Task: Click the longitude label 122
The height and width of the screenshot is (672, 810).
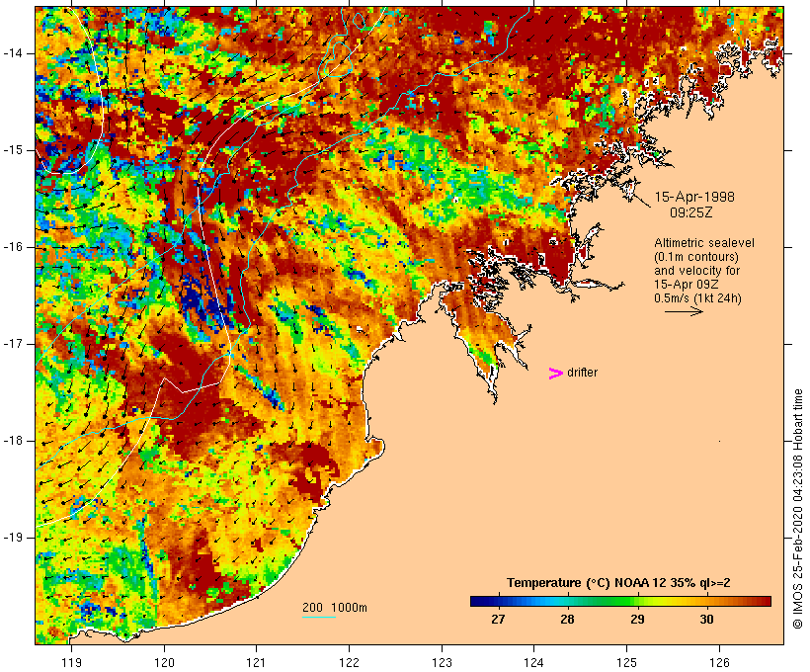Action: coord(350,662)
